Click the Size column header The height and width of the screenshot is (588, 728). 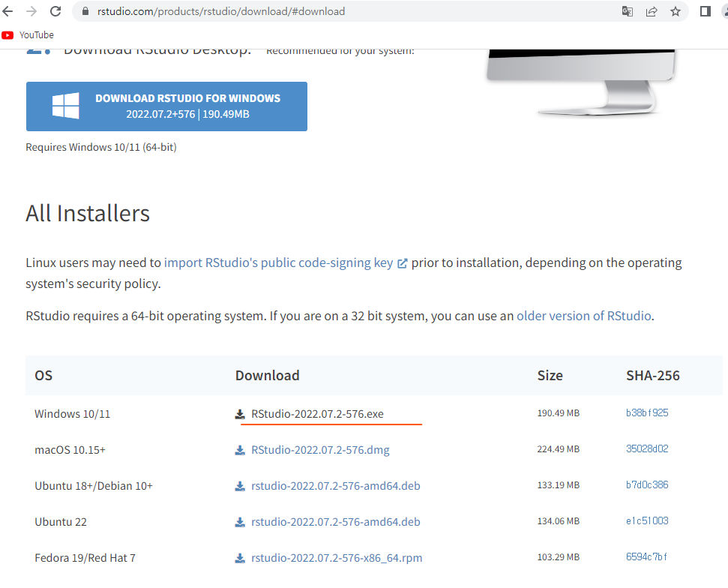coord(550,375)
